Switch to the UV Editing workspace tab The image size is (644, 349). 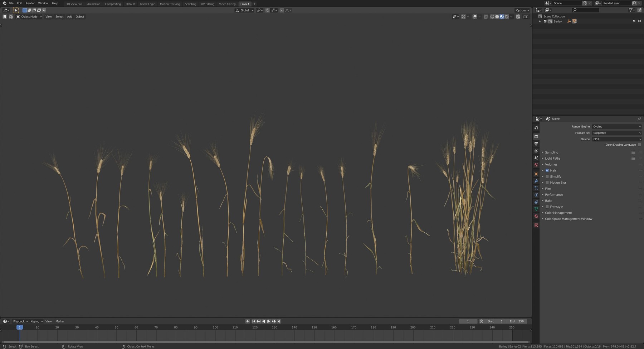click(x=208, y=4)
